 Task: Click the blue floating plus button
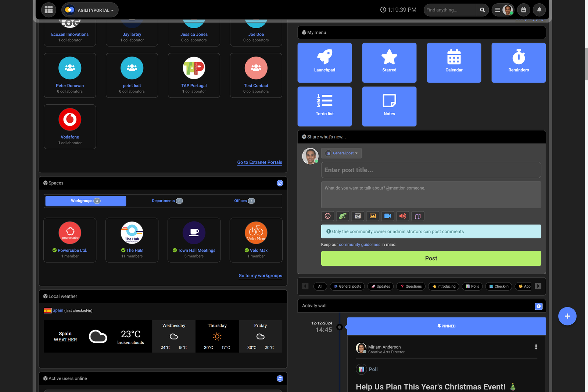coord(567,316)
